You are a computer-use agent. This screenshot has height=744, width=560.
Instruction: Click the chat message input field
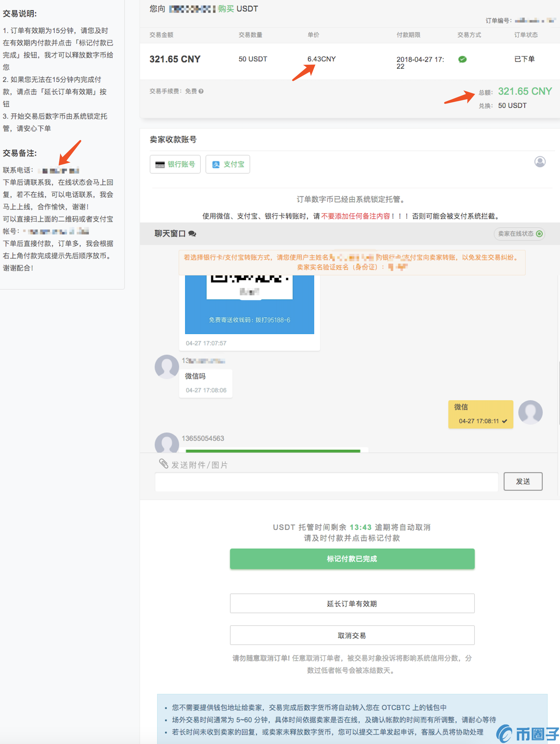[326, 482]
